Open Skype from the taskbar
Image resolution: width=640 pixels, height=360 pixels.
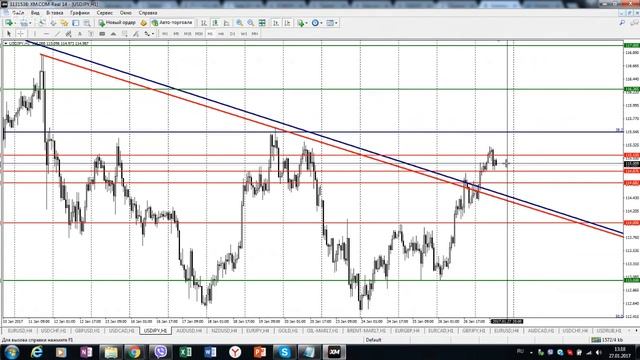pos(284,352)
